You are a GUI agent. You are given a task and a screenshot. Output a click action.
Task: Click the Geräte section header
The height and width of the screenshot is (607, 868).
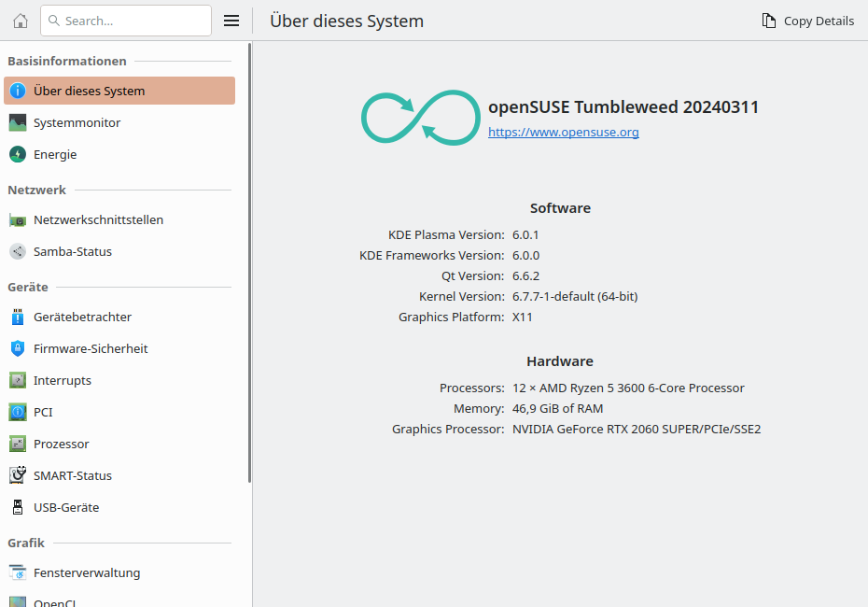[28, 287]
